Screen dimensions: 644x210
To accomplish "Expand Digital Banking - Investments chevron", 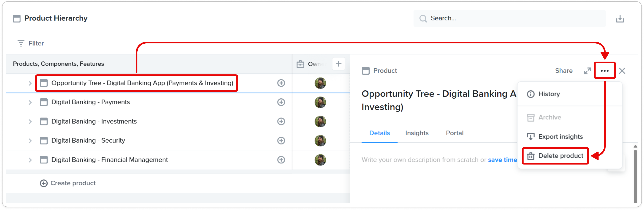I will click(30, 122).
